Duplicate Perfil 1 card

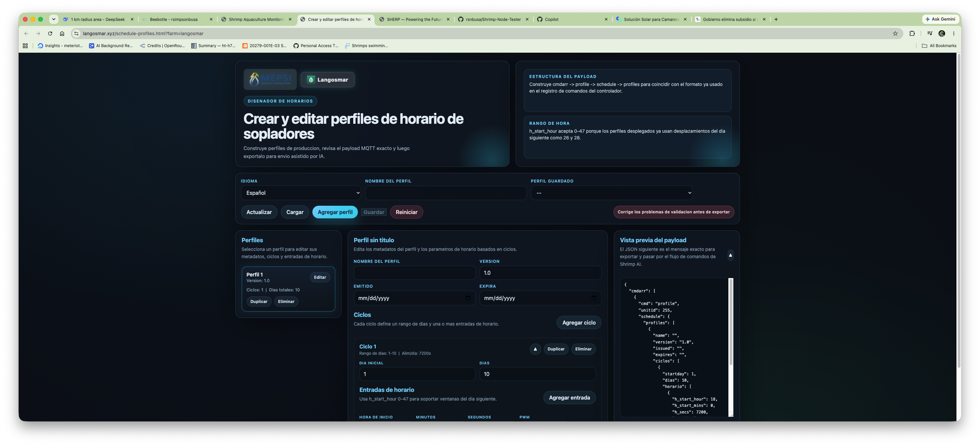pos(259,302)
